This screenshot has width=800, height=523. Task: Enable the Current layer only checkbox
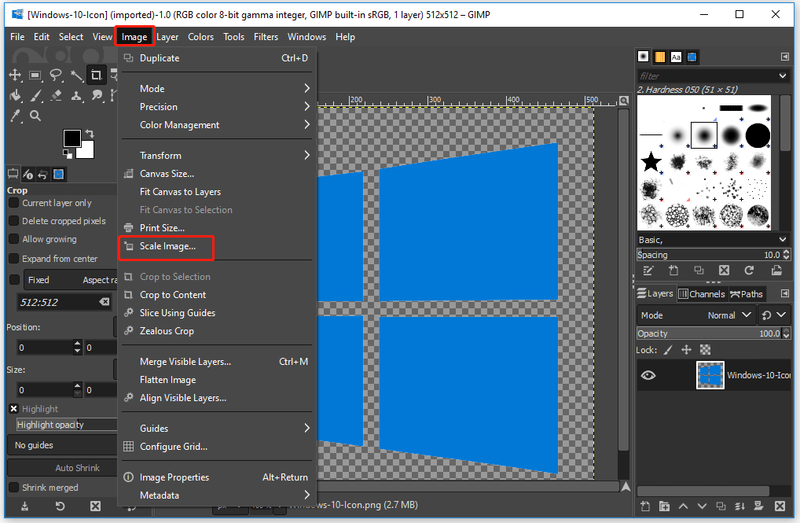(x=14, y=203)
